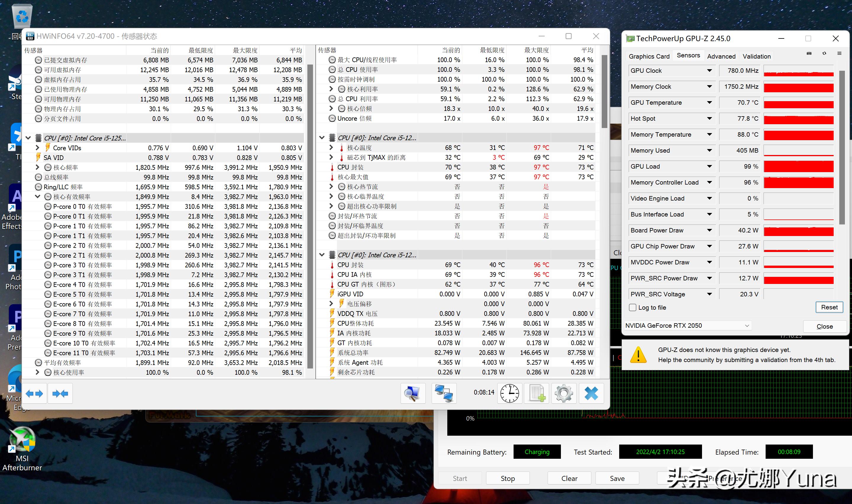852x504 pixels.
Task: Open the GPU-Z hamburger menu icon
Action: pos(839,54)
